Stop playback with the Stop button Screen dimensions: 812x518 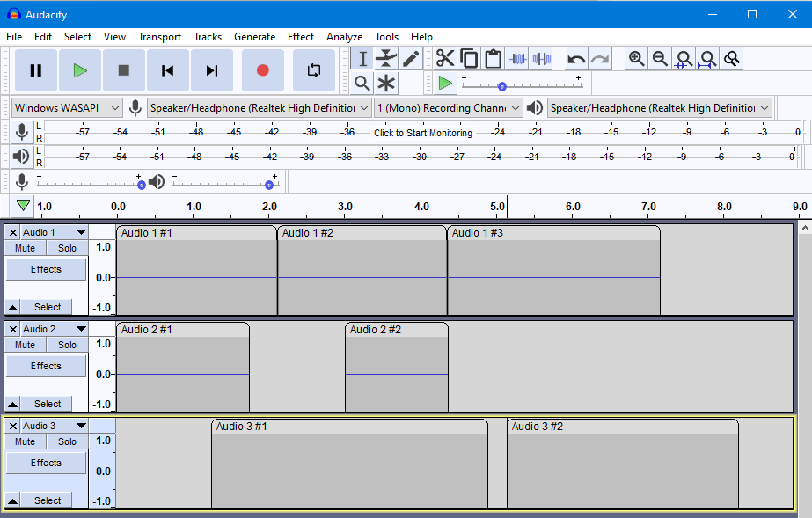tap(124, 70)
